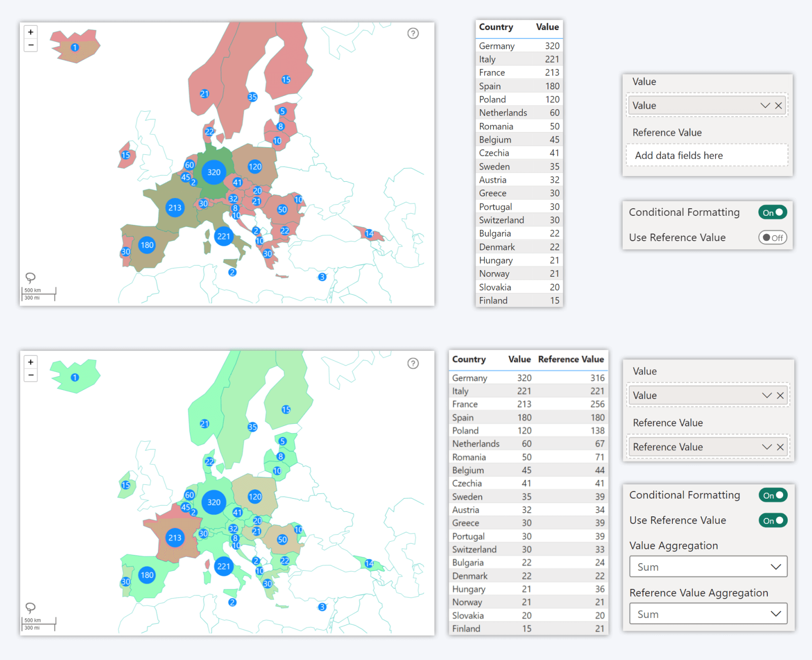Zoom out on the top map

coord(31,45)
